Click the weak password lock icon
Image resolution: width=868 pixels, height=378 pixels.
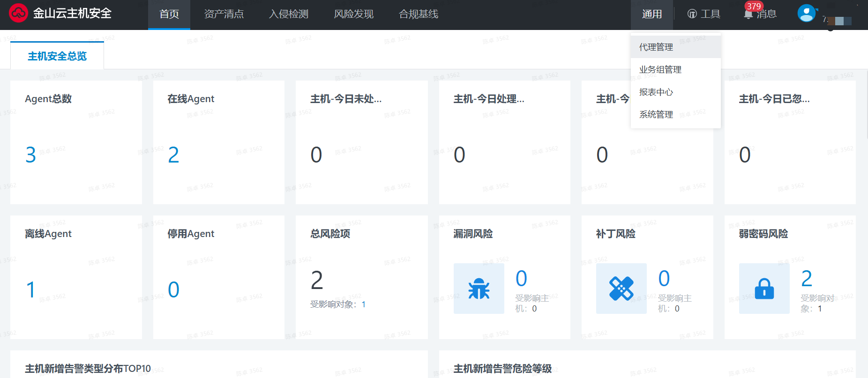point(764,289)
